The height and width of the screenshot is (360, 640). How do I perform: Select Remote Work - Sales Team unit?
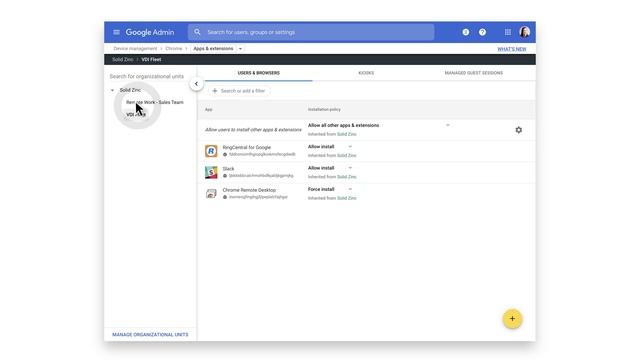155,102
